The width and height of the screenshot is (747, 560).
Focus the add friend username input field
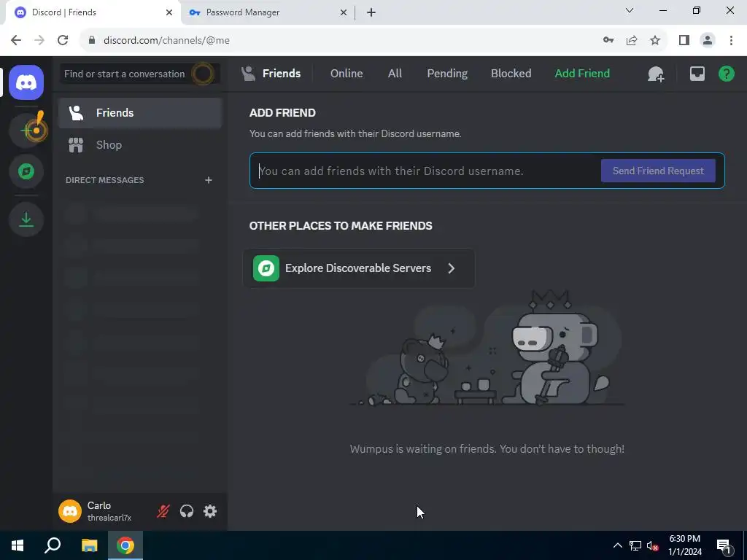pos(426,171)
